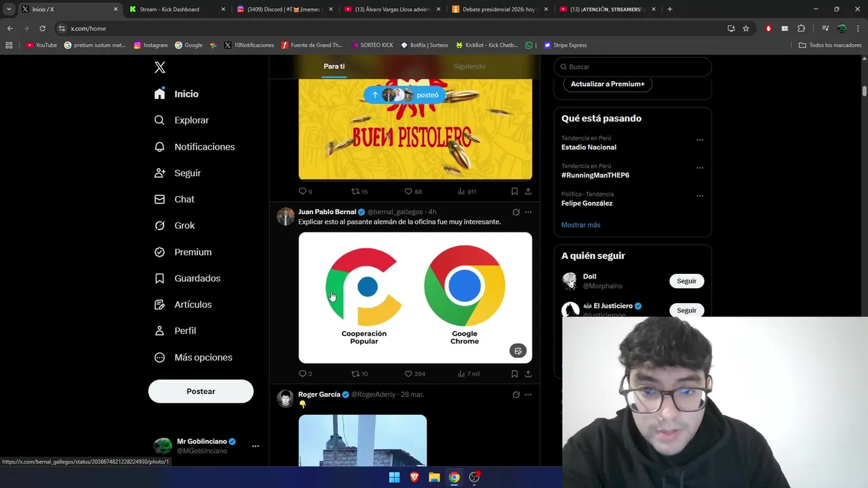Open Explorar in the X sidebar
The height and width of the screenshot is (488, 868).
coord(182,120)
